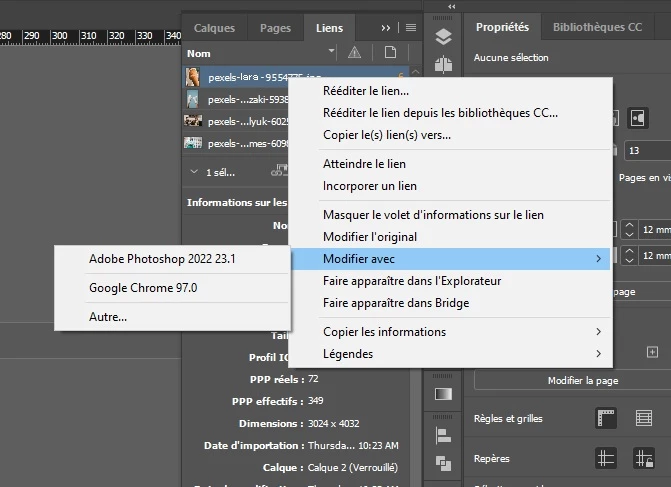
Task: Select Incorporer un lien
Action: coord(451,186)
